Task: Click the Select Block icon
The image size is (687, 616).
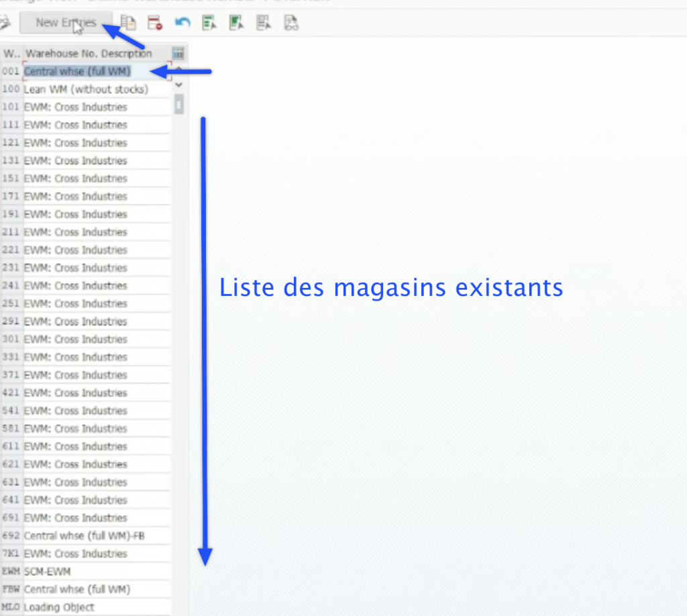Action: [236, 23]
